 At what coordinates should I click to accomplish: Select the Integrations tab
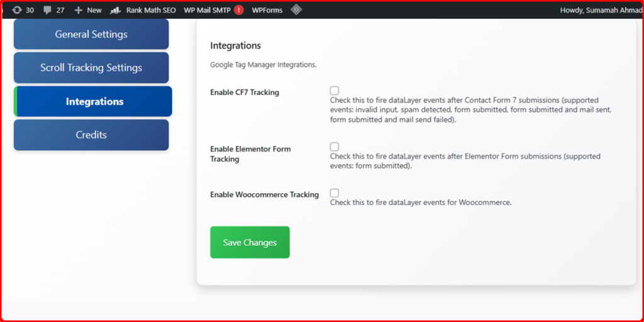coord(93,101)
